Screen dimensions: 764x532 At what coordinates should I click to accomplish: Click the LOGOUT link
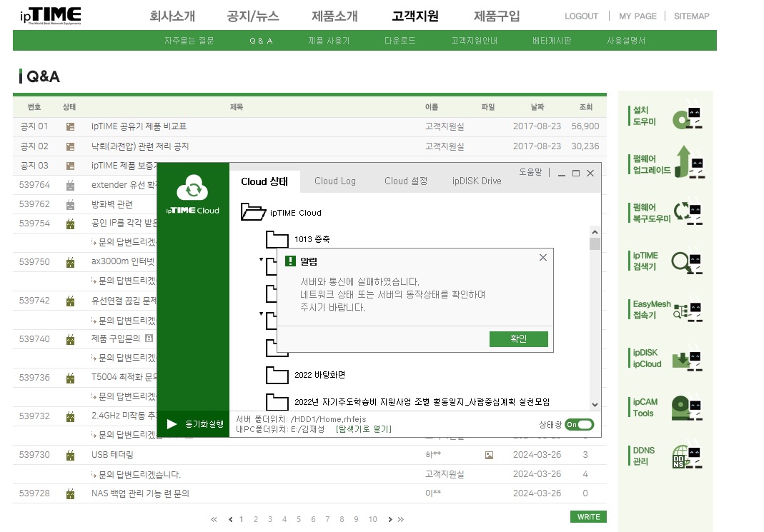pos(581,16)
